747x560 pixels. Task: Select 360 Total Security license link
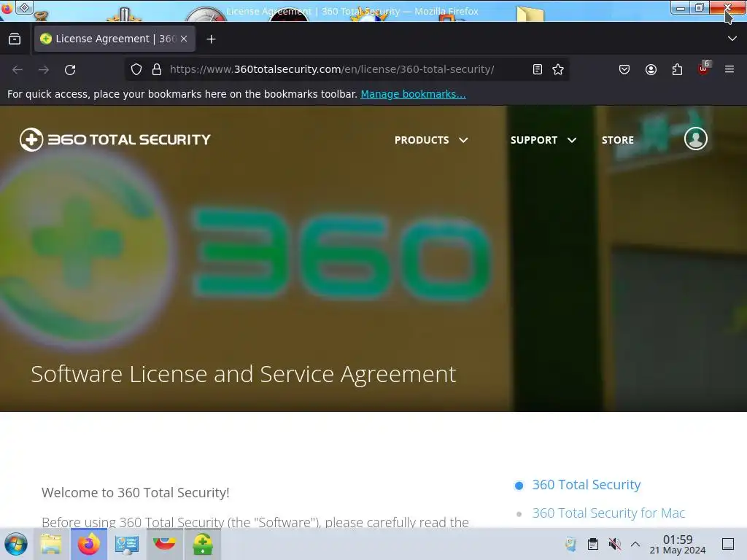point(586,485)
